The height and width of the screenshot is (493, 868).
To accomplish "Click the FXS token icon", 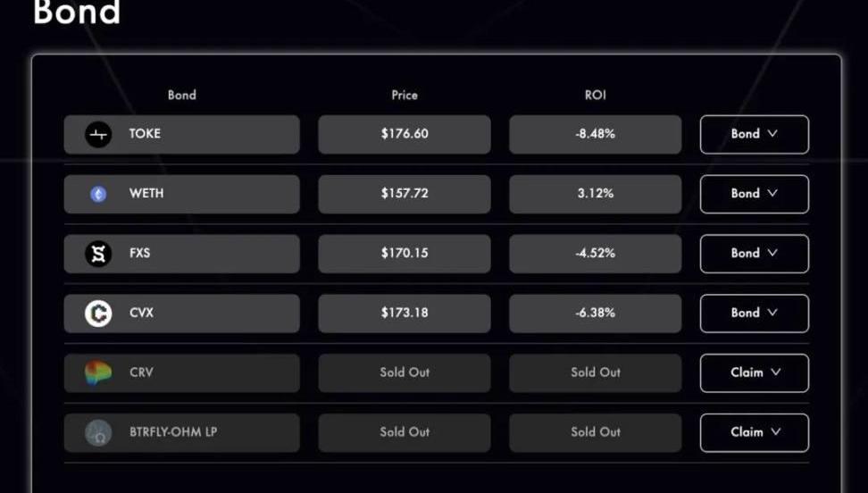I will pyautogui.click(x=98, y=255).
